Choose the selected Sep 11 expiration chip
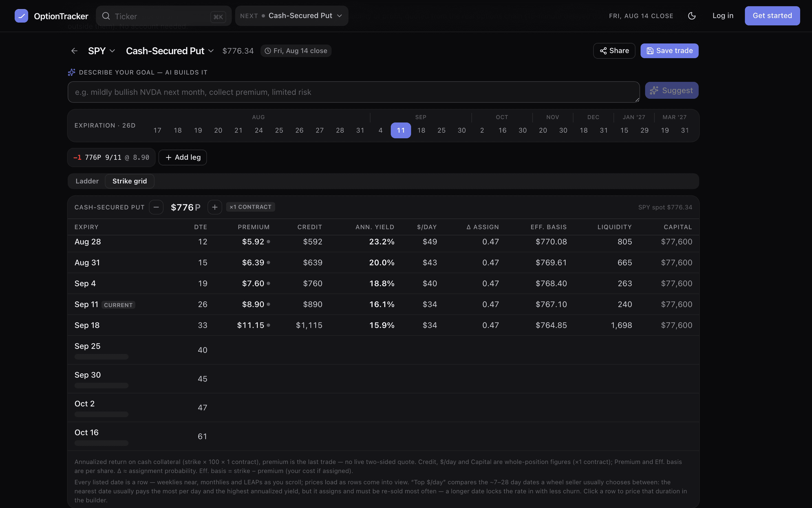This screenshot has width=812, height=508. click(x=401, y=130)
